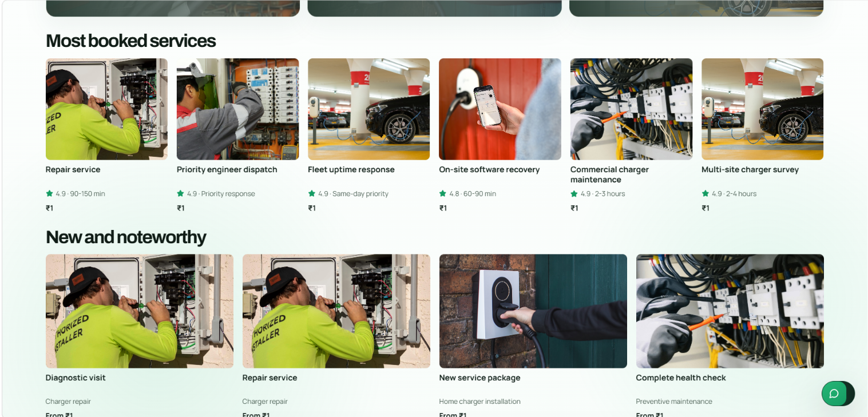Open the On-site software recovery title link
This screenshot has width=868, height=417.
[489, 170]
